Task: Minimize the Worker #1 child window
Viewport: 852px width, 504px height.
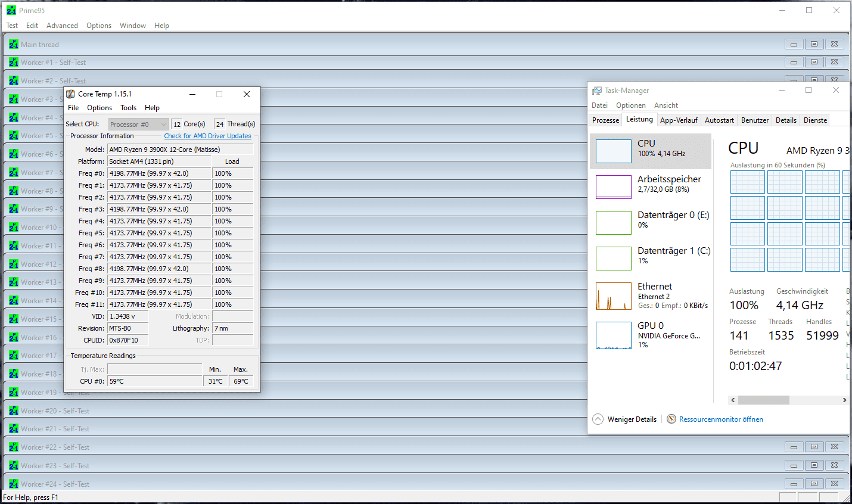Action: click(794, 62)
